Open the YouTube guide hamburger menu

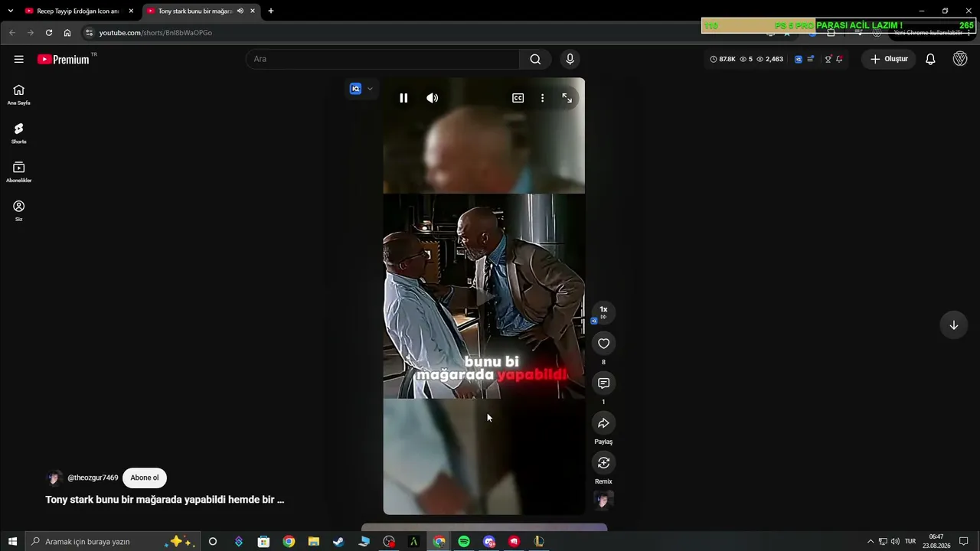pos(19,59)
